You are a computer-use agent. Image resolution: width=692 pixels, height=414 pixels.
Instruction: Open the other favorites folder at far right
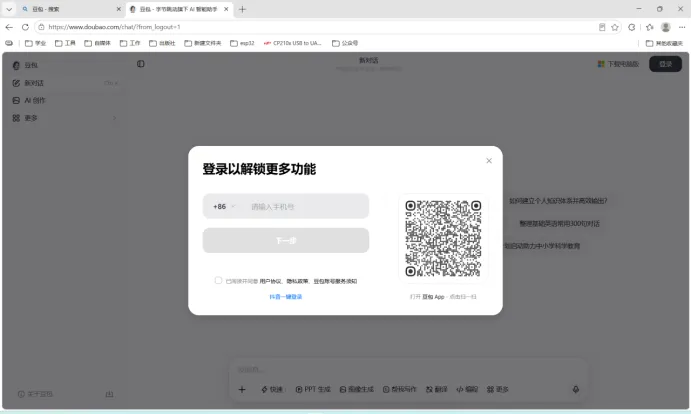[664, 43]
